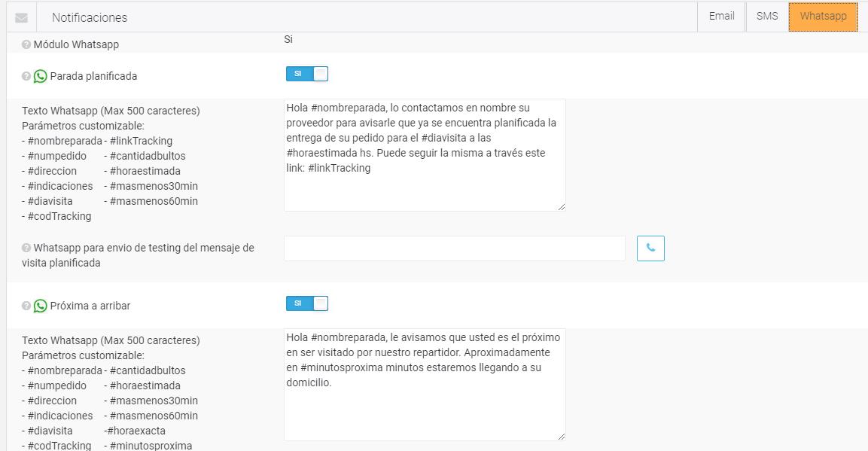The height and width of the screenshot is (451, 868).
Task: Click the WhatsApp logo next to Parada planificada
Action: click(x=41, y=76)
